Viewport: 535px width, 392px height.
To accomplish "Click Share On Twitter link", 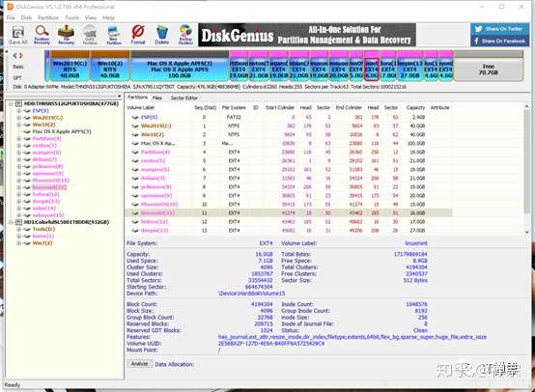I will coord(504,29).
